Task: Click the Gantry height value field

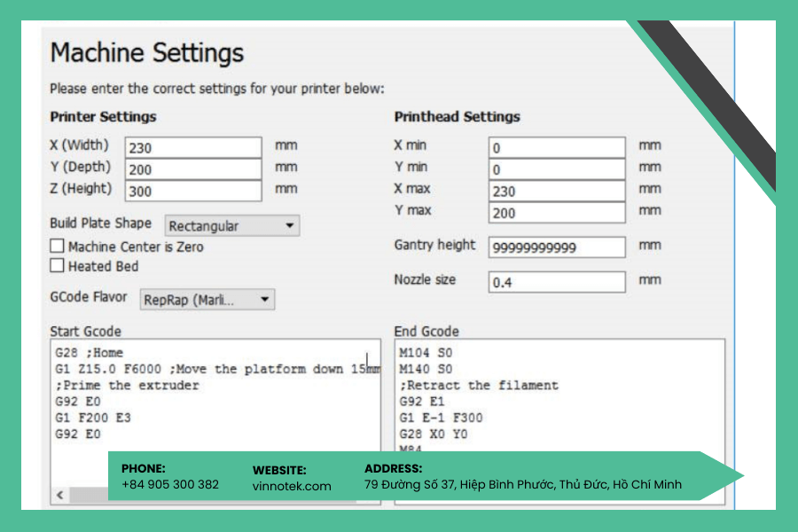Action: 557,247
